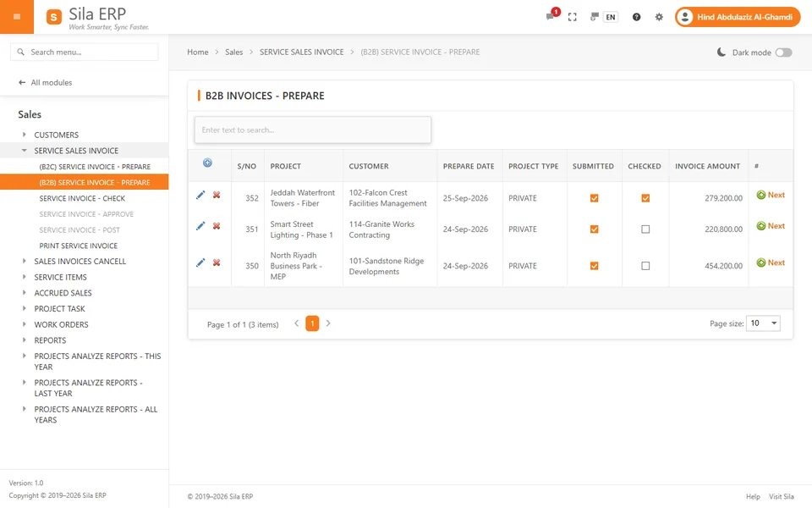Open PRINT SERVICE INVOICE menu item
The image size is (812, 508).
tap(78, 246)
